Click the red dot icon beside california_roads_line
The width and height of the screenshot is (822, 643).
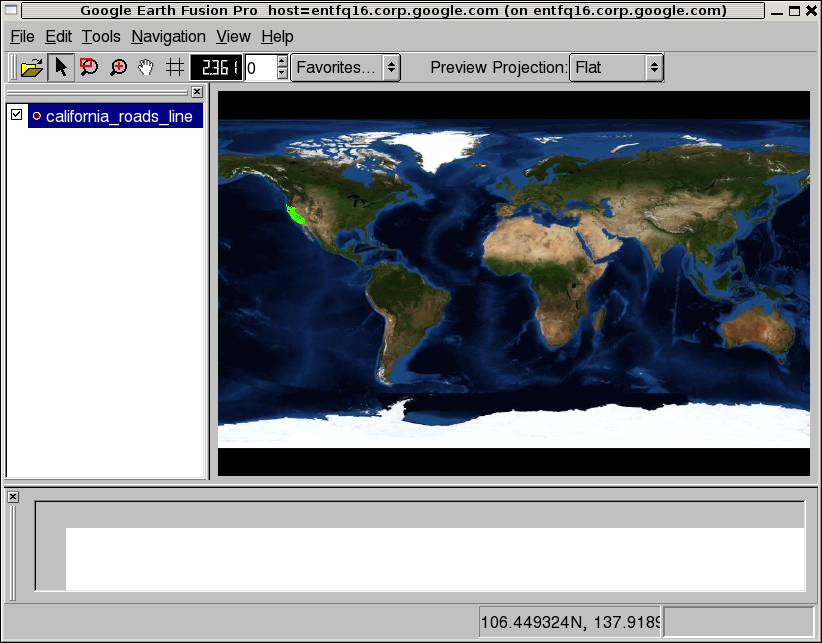pos(37,116)
